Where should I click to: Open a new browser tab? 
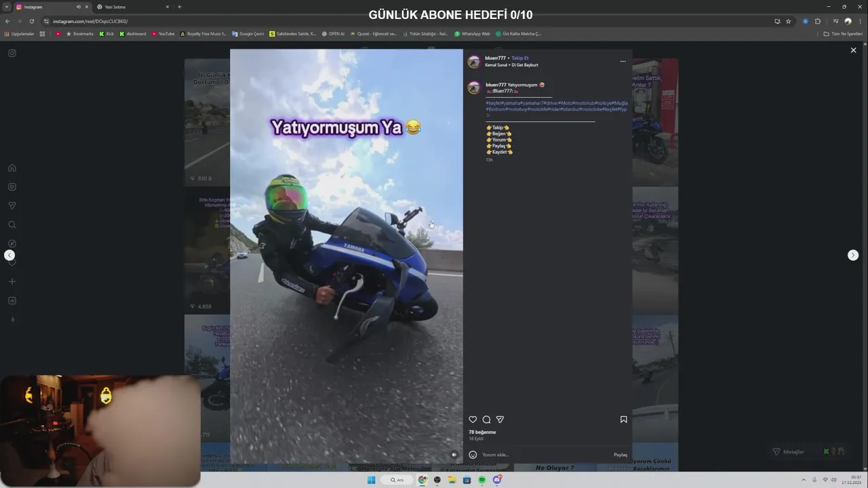[179, 7]
